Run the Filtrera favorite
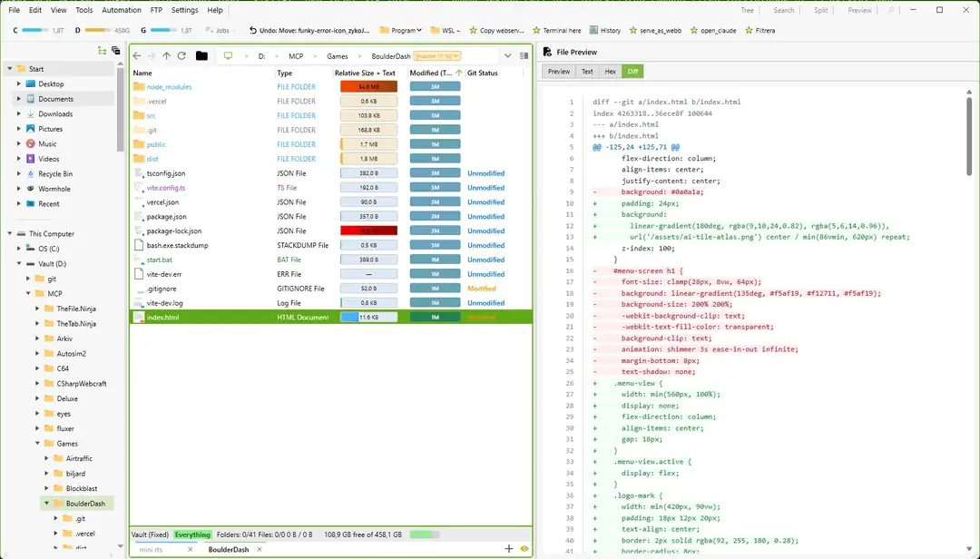980x559 pixels. 760,30
